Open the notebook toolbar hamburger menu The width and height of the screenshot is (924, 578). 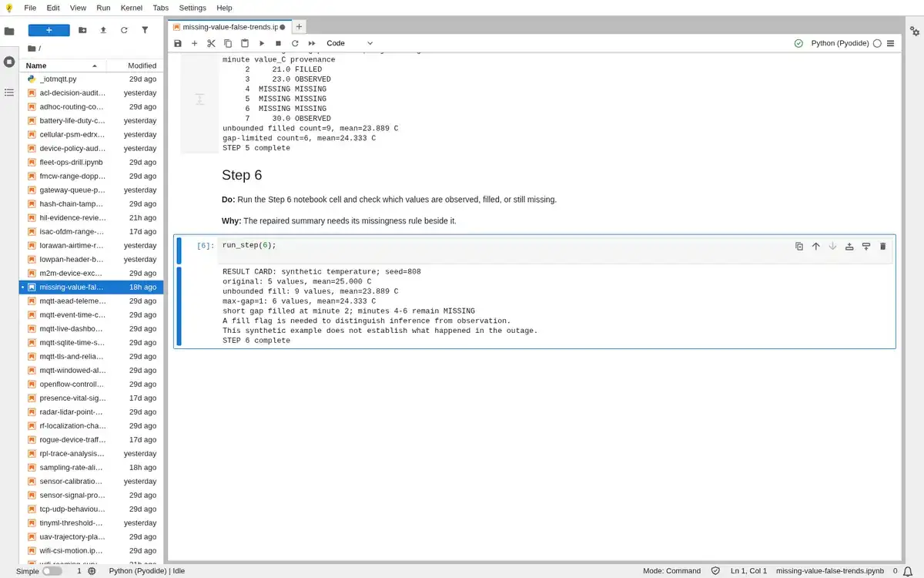[891, 44]
